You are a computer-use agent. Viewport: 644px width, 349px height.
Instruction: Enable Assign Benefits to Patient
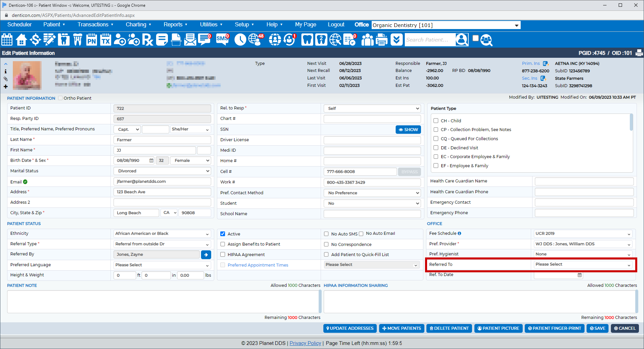tap(223, 244)
